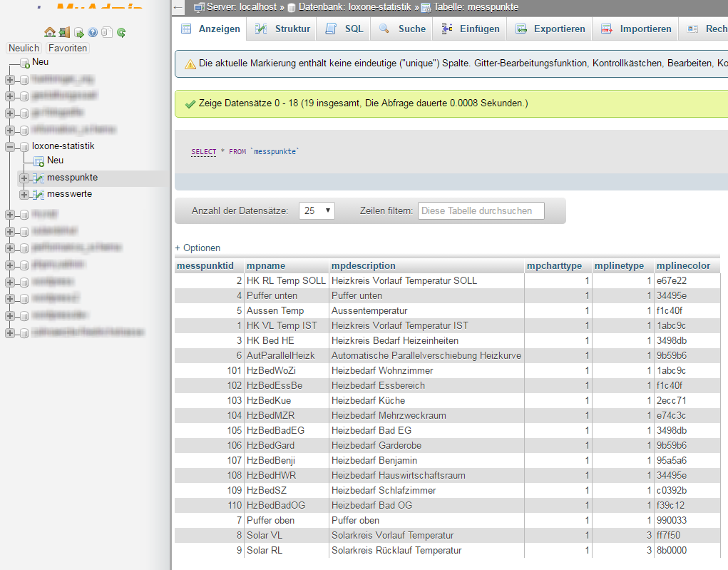Click the documentation pages icon in sidebar
Screen dimensions: 728x570
click(106, 32)
